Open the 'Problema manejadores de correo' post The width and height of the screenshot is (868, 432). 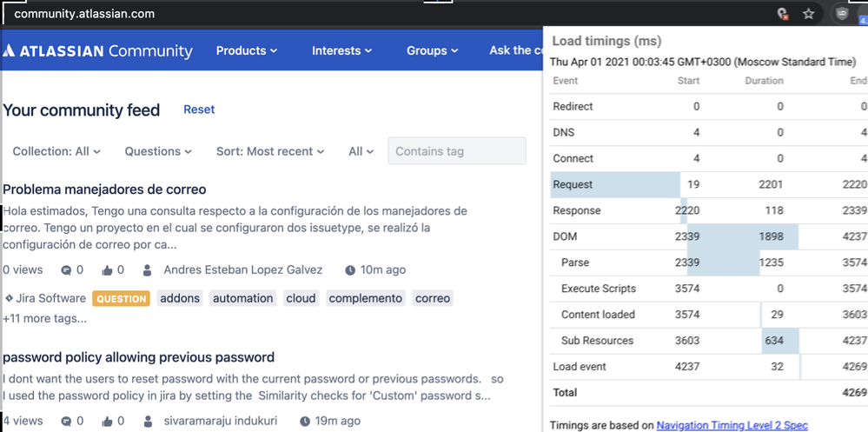(104, 189)
